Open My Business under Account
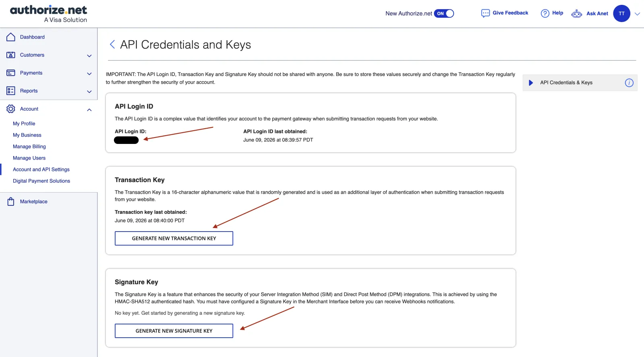The width and height of the screenshot is (644, 357). coord(27,135)
